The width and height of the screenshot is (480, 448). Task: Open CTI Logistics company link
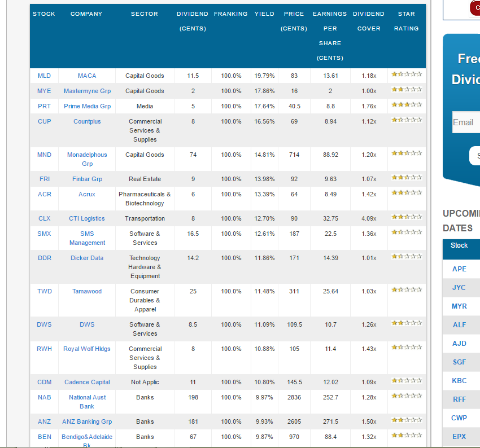(87, 218)
